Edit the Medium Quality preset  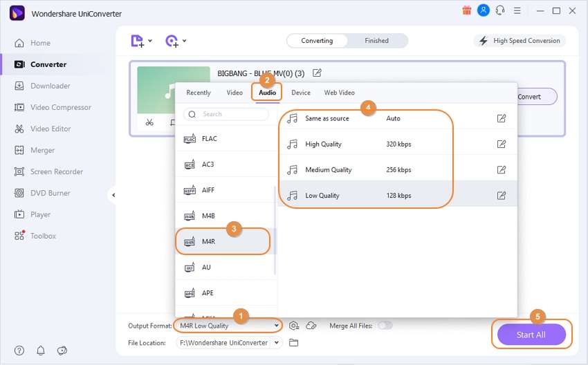click(502, 170)
